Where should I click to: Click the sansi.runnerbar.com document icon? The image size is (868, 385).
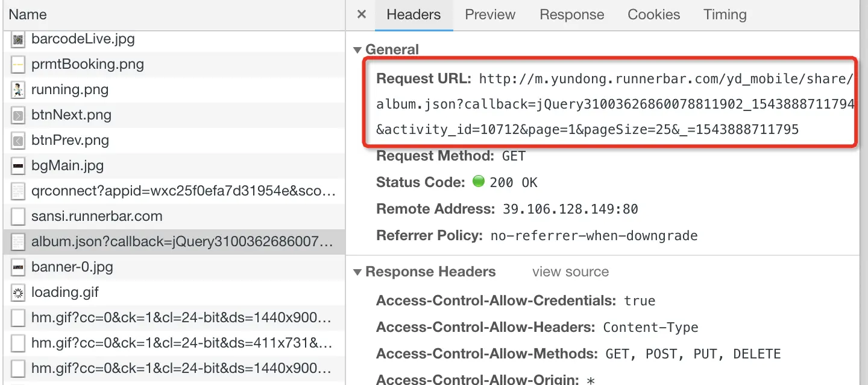18,217
